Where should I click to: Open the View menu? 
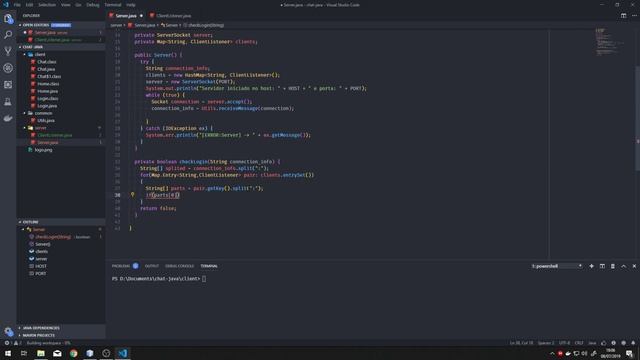click(x=66, y=5)
